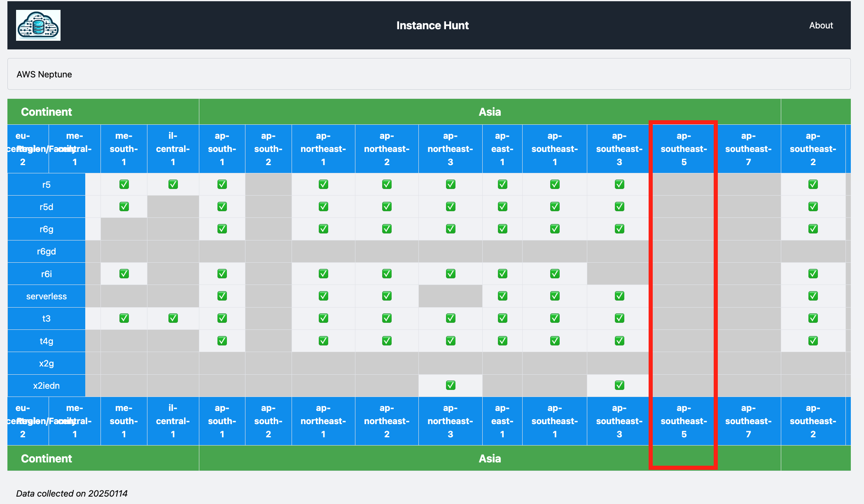The height and width of the screenshot is (504, 864).
Task: Click the r6g checkmark under ap-east-1
Action: 502,229
